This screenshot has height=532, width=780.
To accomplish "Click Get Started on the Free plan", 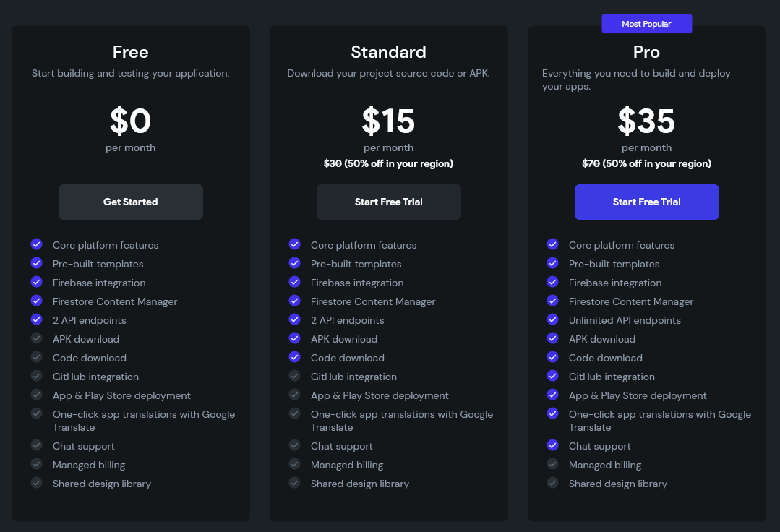I will click(130, 202).
